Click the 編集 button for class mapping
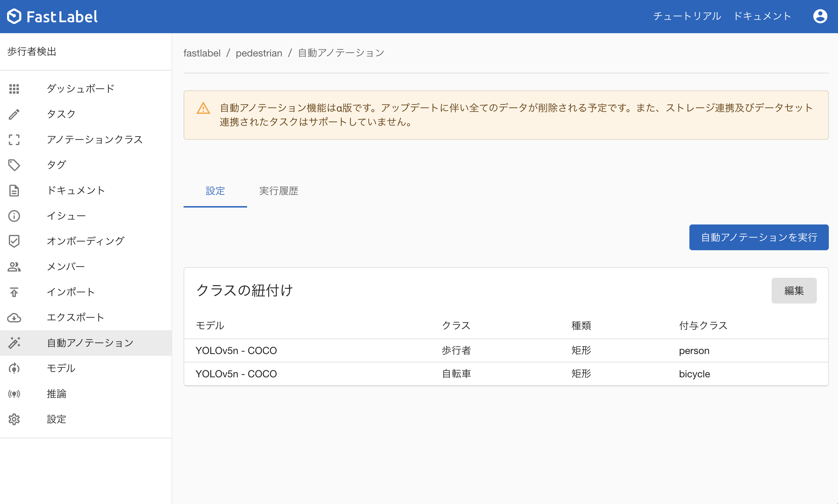This screenshot has width=838, height=504. pos(794,290)
